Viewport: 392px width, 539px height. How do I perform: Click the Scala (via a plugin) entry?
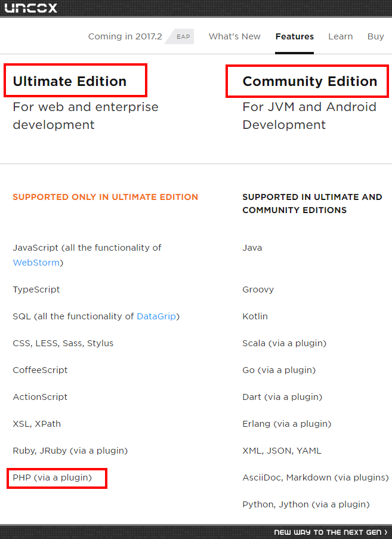tap(285, 343)
